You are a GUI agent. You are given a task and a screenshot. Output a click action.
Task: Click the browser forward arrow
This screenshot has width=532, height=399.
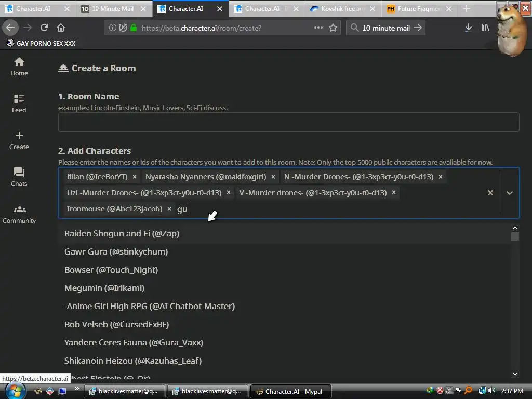(x=28, y=28)
